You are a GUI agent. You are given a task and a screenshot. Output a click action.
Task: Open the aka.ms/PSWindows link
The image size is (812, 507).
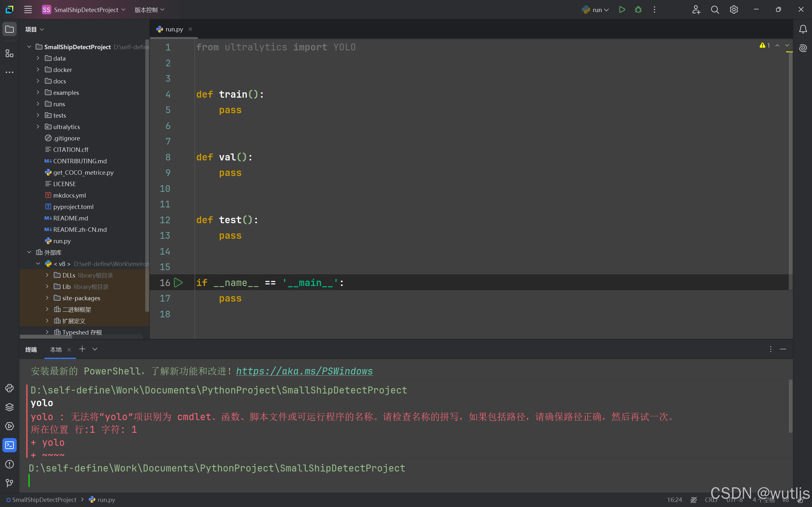pyautogui.click(x=304, y=371)
